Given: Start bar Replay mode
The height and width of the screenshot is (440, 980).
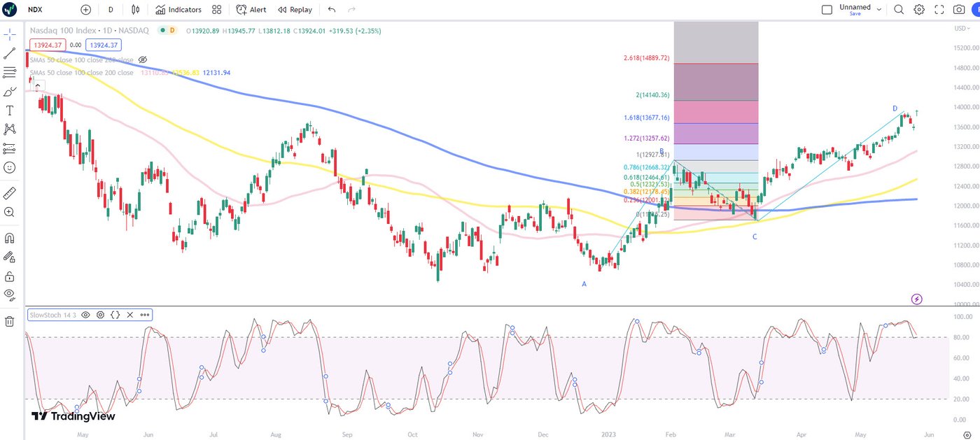Looking at the screenshot, I should pos(295,10).
